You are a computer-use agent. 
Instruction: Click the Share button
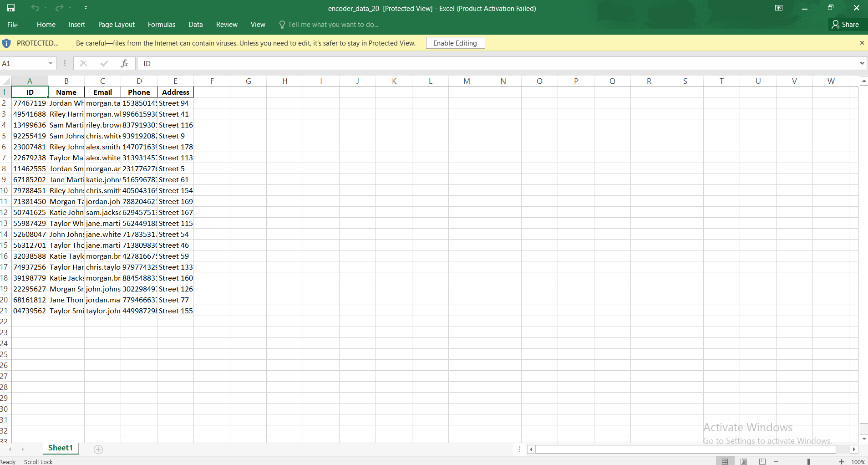point(845,25)
